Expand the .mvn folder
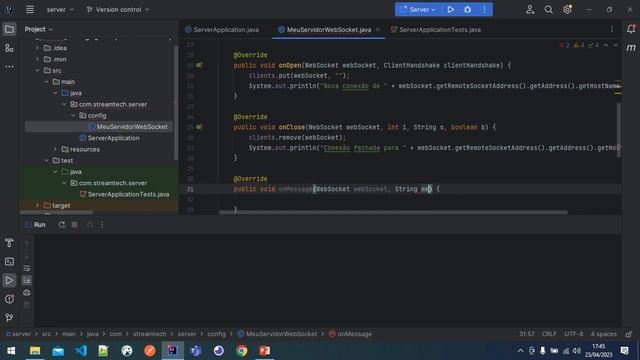 click(x=38, y=60)
